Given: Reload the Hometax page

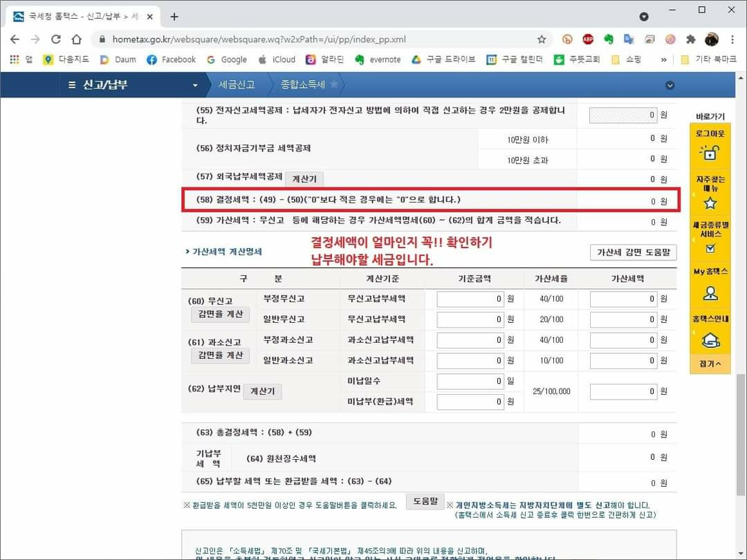Looking at the screenshot, I should [x=56, y=39].
